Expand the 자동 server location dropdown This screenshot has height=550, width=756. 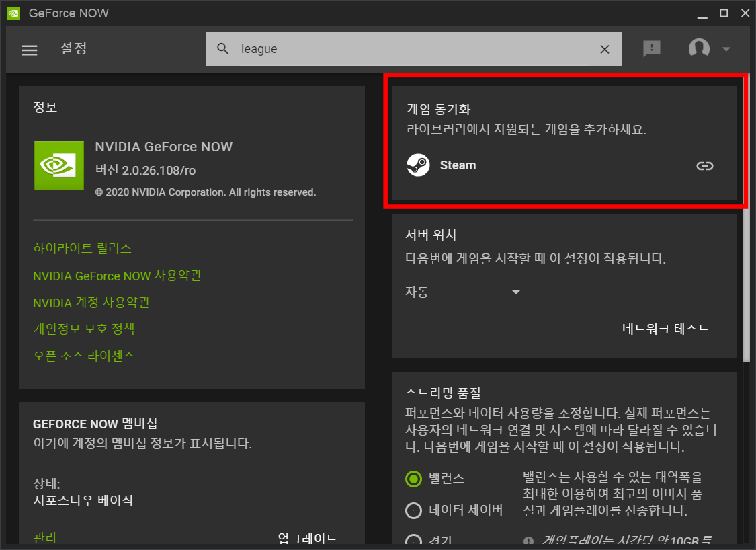click(463, 292)
